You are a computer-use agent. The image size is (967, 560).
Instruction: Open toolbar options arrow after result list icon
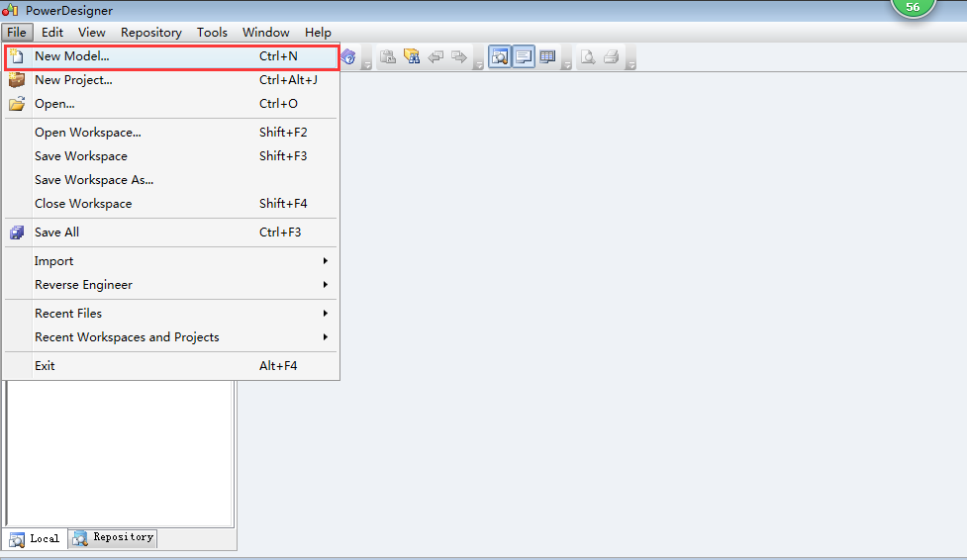[567, 64]
